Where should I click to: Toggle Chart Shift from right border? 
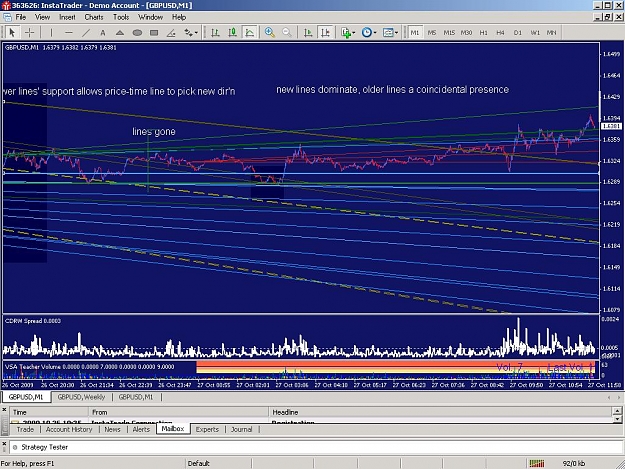(325, 32)
